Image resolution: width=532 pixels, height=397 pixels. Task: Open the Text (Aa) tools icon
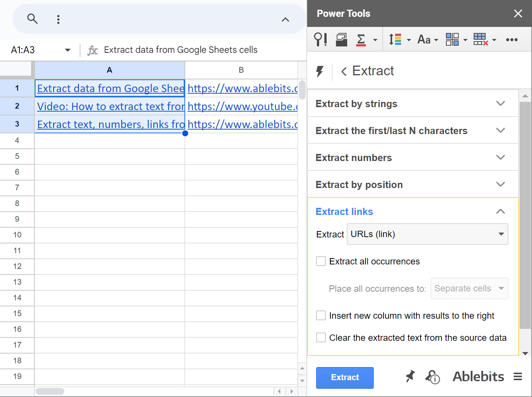(424, 39)
